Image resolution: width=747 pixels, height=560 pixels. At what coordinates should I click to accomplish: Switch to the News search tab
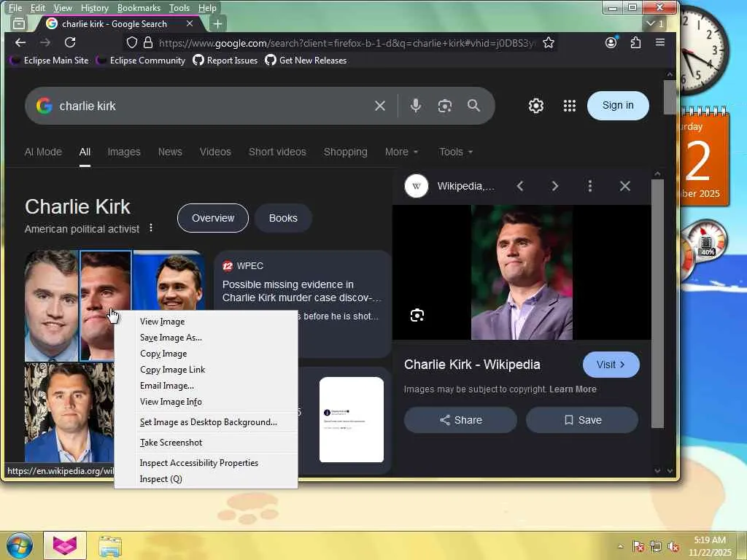tap(170, 152)
